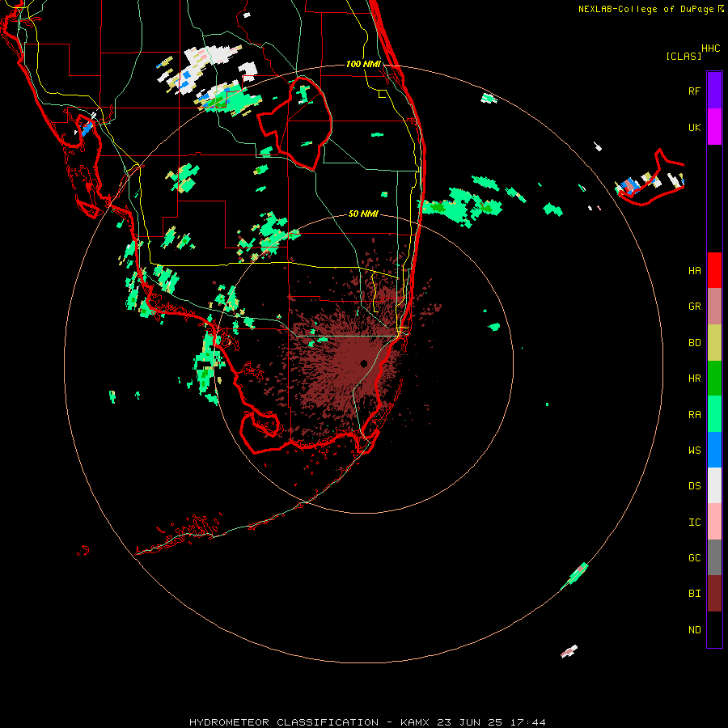This screenshot has height=728, width=728.
Task: Click the pink-white echo below the outer ring
Action: click(x=569, y=651)
